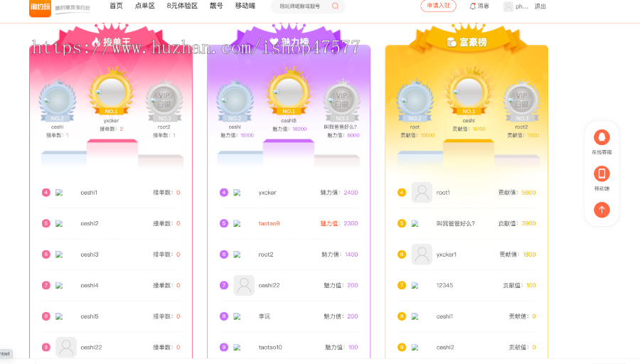Open the 点单区 menu item
640x364 pixels.
[145, 6]
